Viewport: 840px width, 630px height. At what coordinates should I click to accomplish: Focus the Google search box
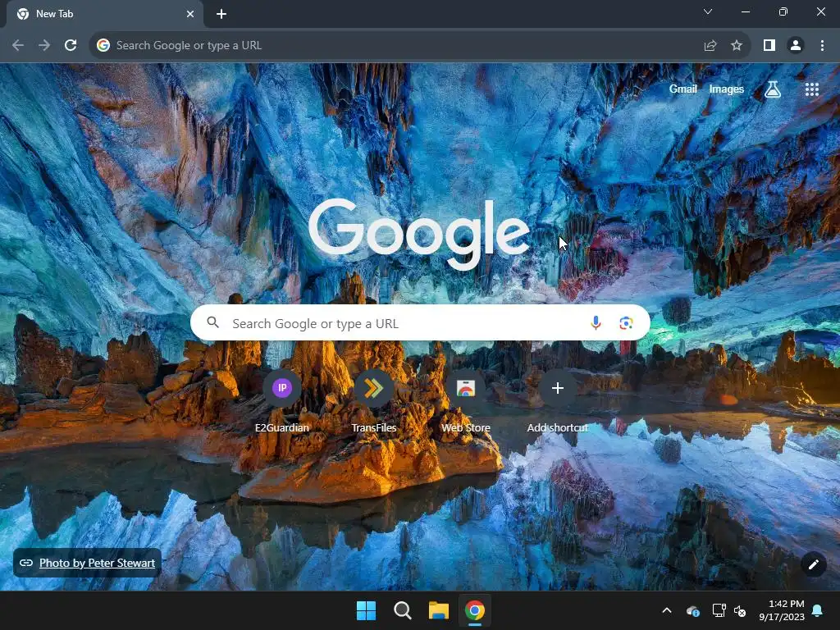tap(420, 323)
